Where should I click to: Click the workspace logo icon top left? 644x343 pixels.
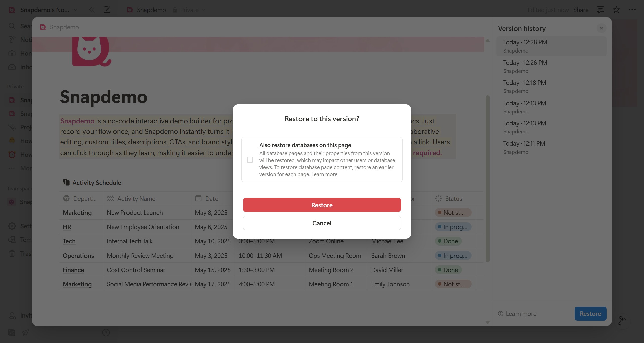(12, 10)
